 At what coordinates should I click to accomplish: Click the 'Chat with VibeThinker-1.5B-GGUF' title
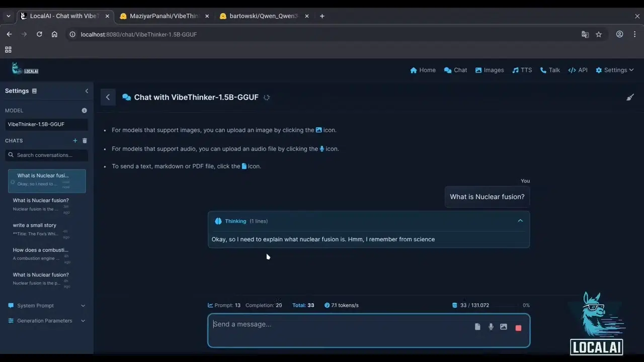[196, 98]
